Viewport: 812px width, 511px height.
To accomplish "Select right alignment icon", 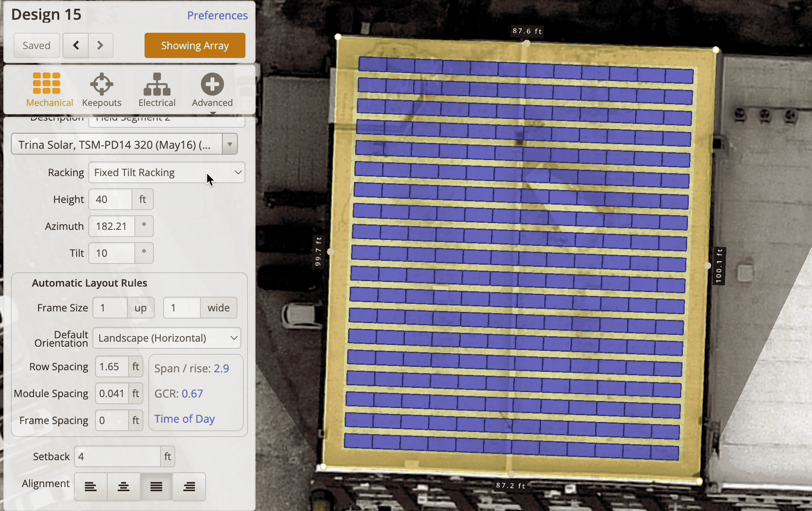I will click(189, 487).
